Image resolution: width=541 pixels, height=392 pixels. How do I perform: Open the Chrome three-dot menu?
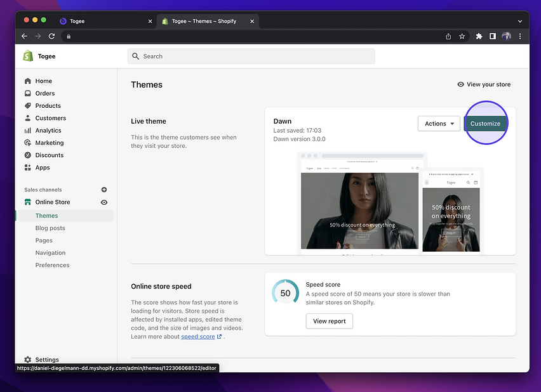(x=520, y=36)
